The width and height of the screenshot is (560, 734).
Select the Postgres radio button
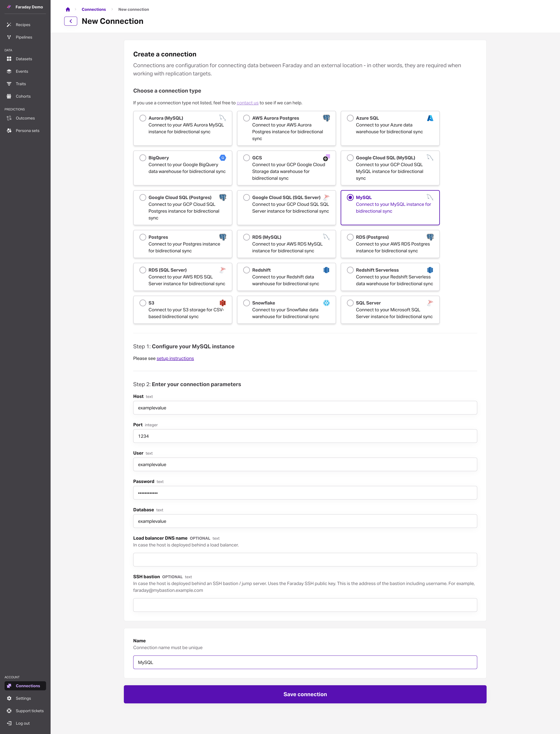click(x=143, y=237)
